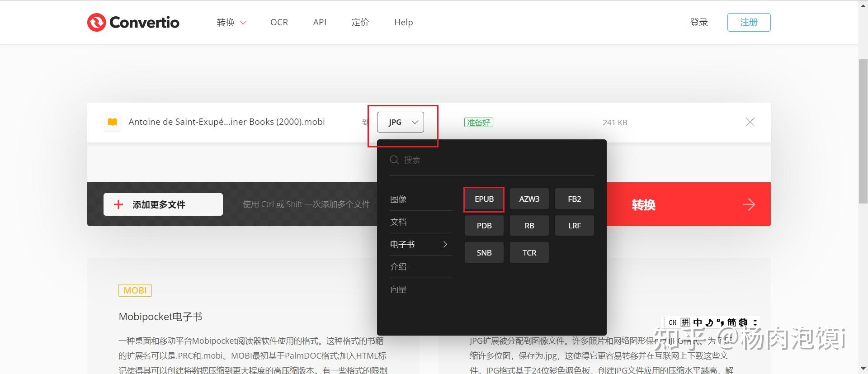Choose the FB2 format
This screenshot has height=374, width=868.
pyautogui.click(x=574, y=199)
